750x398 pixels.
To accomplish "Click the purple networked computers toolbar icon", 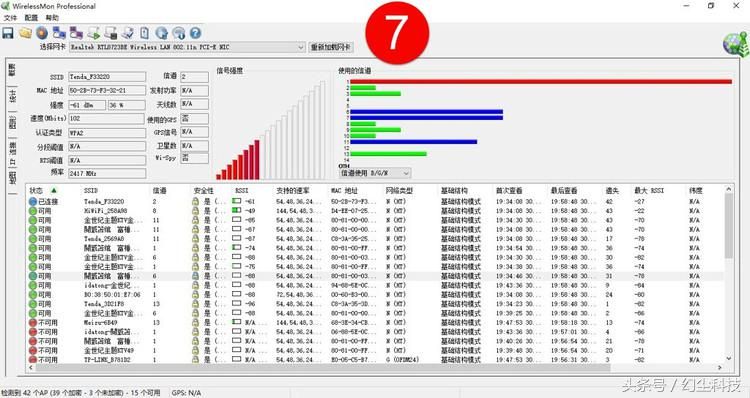I will 76,33.
